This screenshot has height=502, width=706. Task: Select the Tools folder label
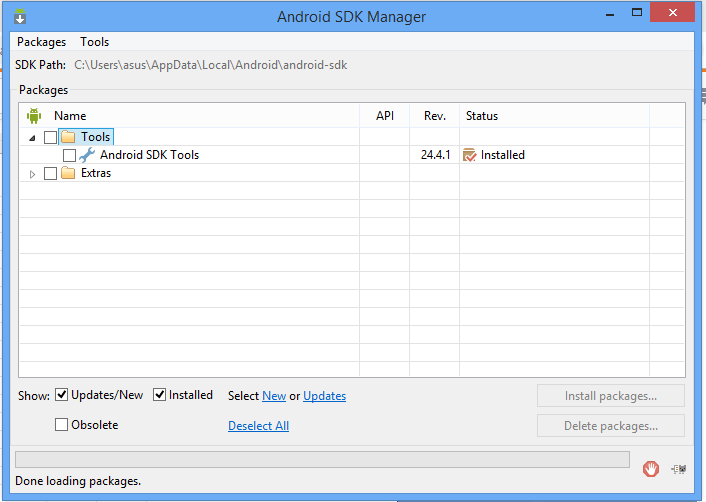(95, 136)
